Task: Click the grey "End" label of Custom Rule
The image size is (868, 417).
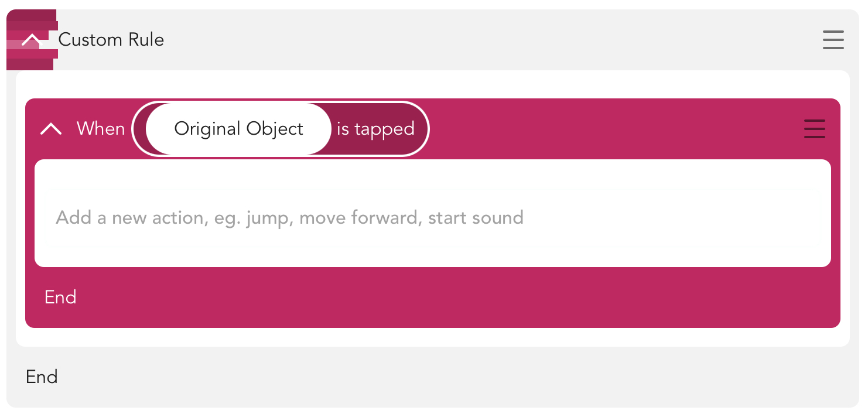Action: click(x=42, y=377)
